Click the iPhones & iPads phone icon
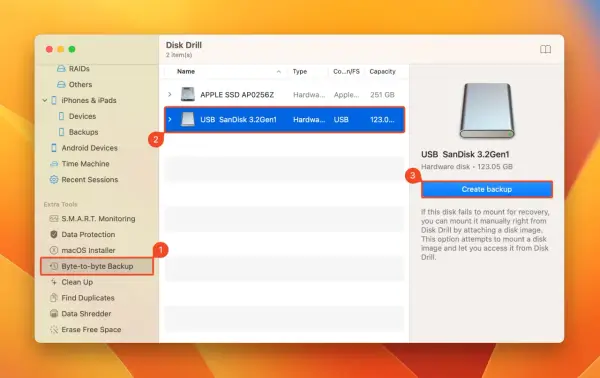 pos(54,100)
